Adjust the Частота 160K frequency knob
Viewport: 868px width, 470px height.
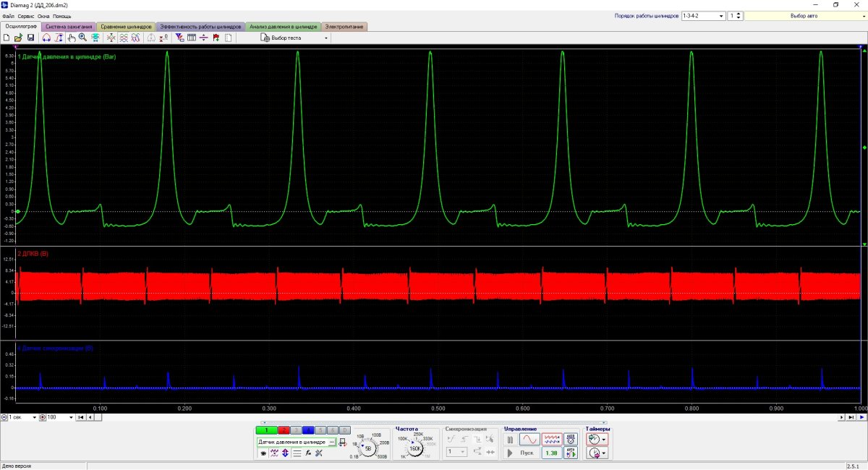pyautogui.click(x=416, y=448)
